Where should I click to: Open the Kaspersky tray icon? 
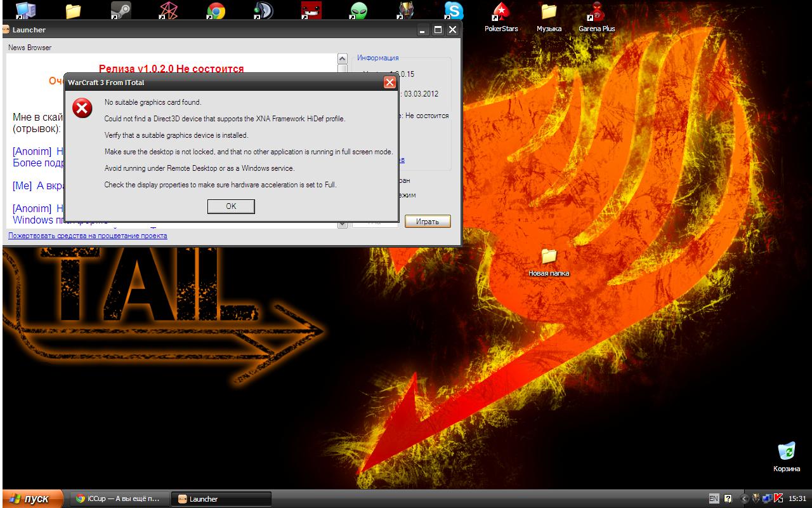778,499
